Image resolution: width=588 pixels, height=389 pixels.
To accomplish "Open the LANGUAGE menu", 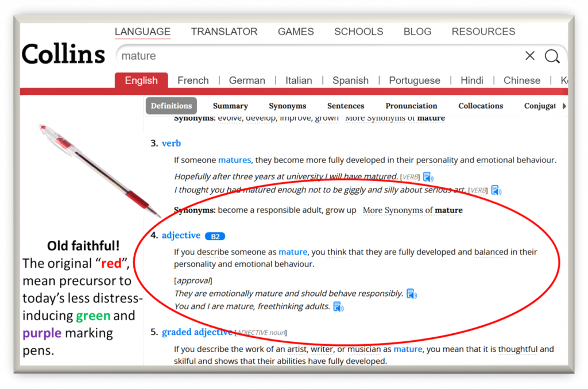I will (142, 32).
